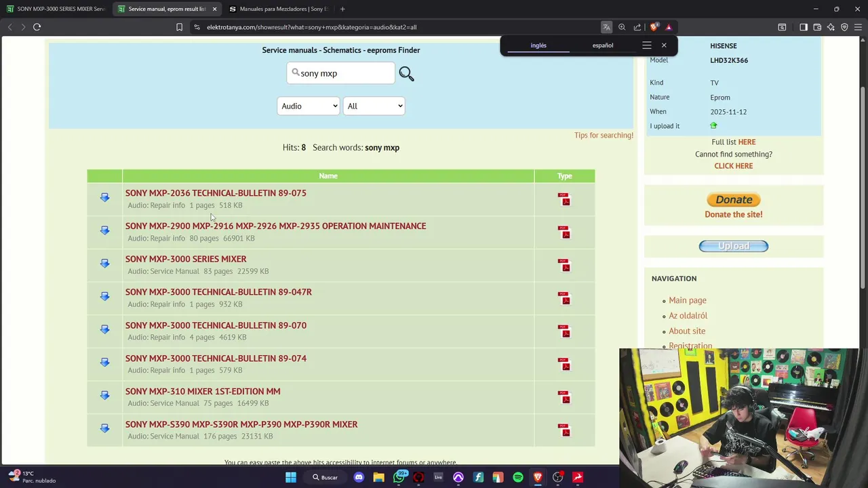Open Full list HERE link
The width and height of the screenshot is (868, 488).
coord(747,142)
